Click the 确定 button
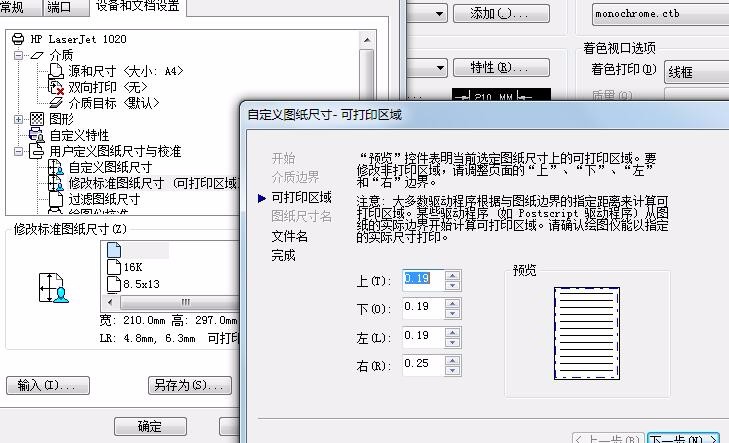 point(150,426)
